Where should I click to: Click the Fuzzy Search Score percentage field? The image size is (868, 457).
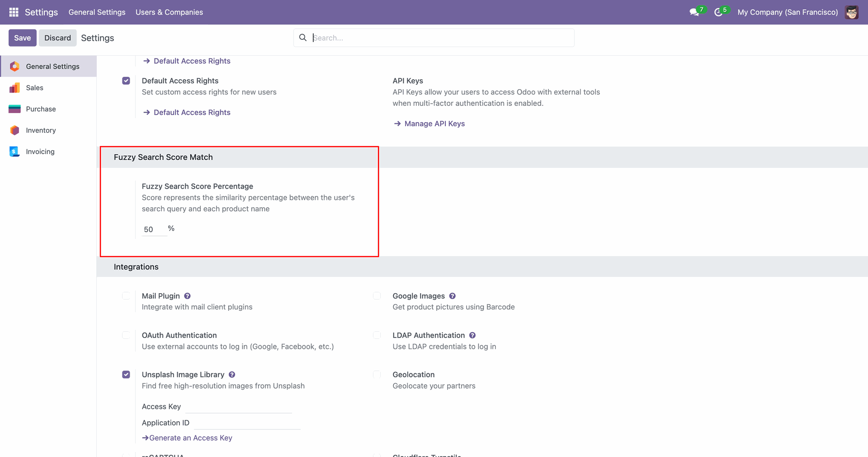pyautogui.click(x=154, y=229)
